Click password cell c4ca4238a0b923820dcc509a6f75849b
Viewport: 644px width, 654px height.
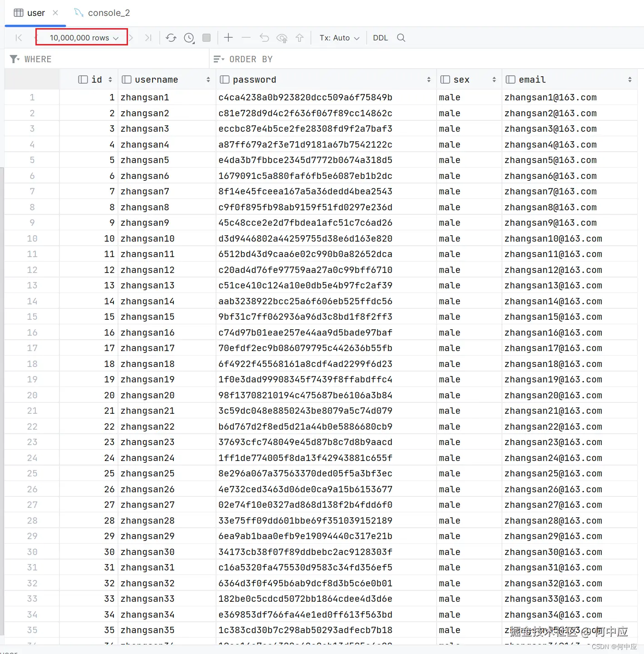pos(326,97)
